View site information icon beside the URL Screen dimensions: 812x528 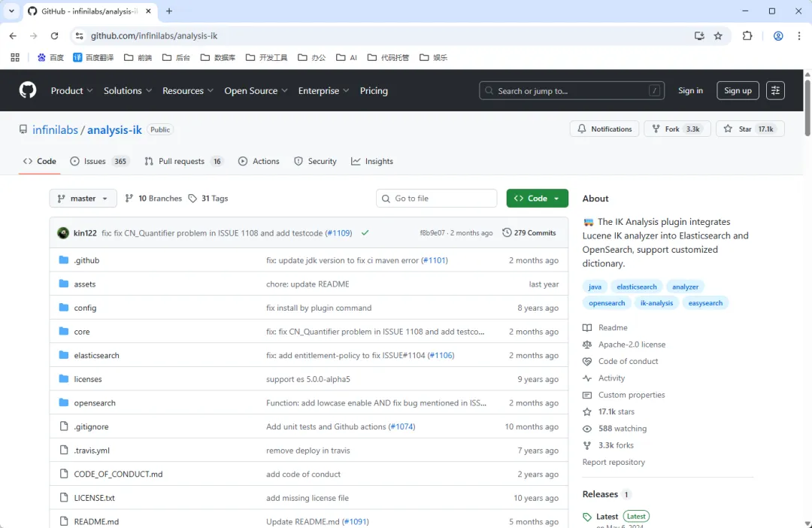79,36
